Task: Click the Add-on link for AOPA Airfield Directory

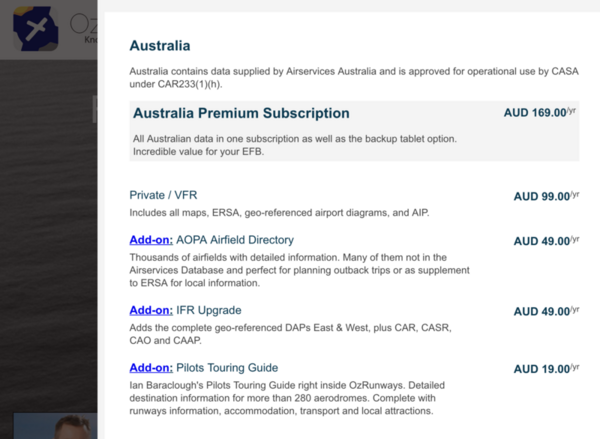Action: pyautogui.click(x=151, y=240)
